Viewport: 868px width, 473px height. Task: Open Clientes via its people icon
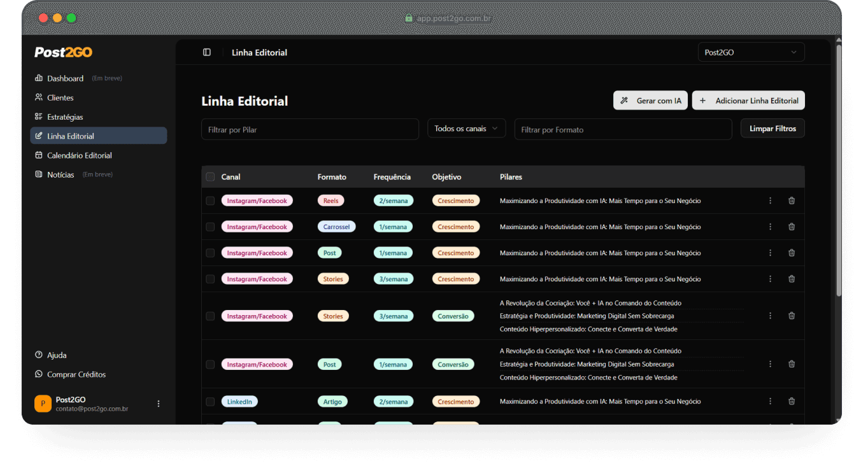pyautogui.click(x=39, y=97)
